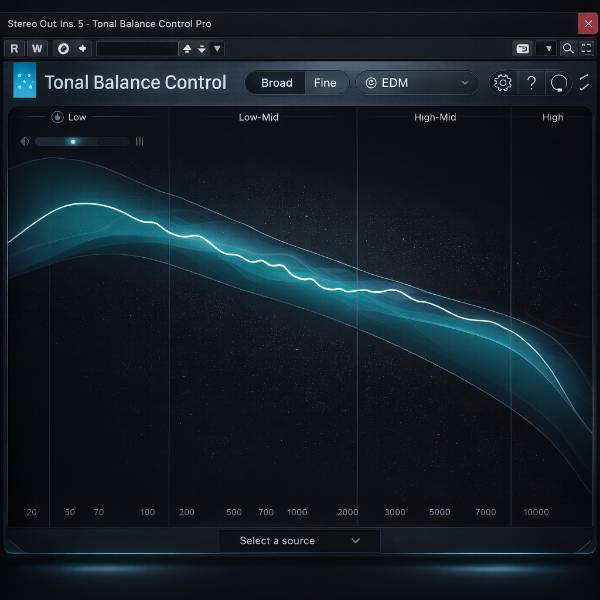Click the preset name field in host toolbar
This screenshot has height=600, width=600.
[x=136, y=48]
